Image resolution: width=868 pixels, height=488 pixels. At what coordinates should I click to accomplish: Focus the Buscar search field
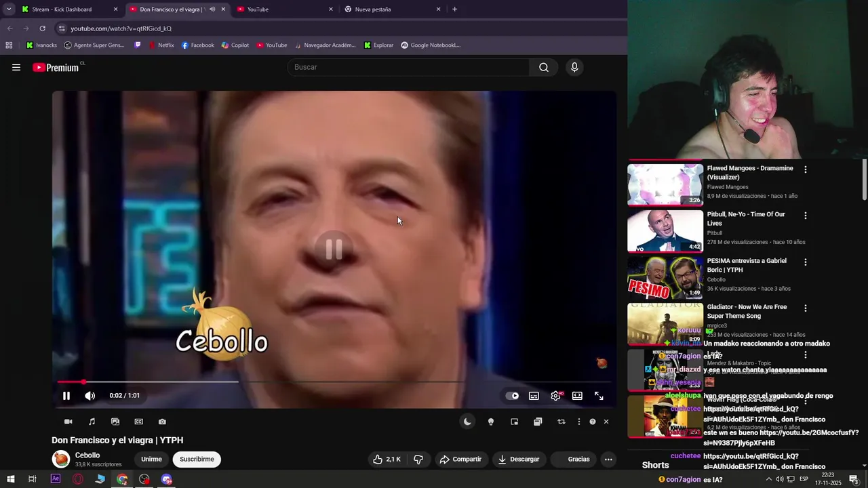coord(409,67)
